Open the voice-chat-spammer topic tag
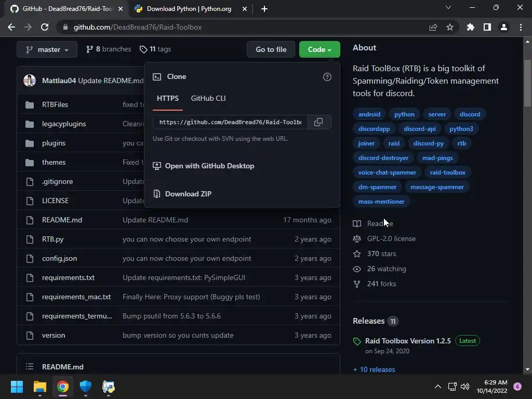Screen dimensions: 532x399 pyautogui.click(x=387, y=172)
